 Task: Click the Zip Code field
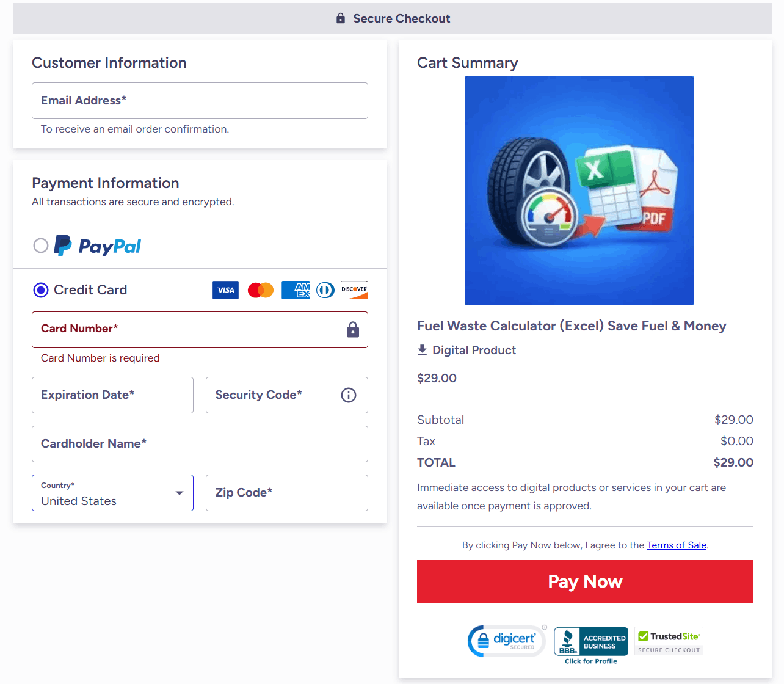286,492
